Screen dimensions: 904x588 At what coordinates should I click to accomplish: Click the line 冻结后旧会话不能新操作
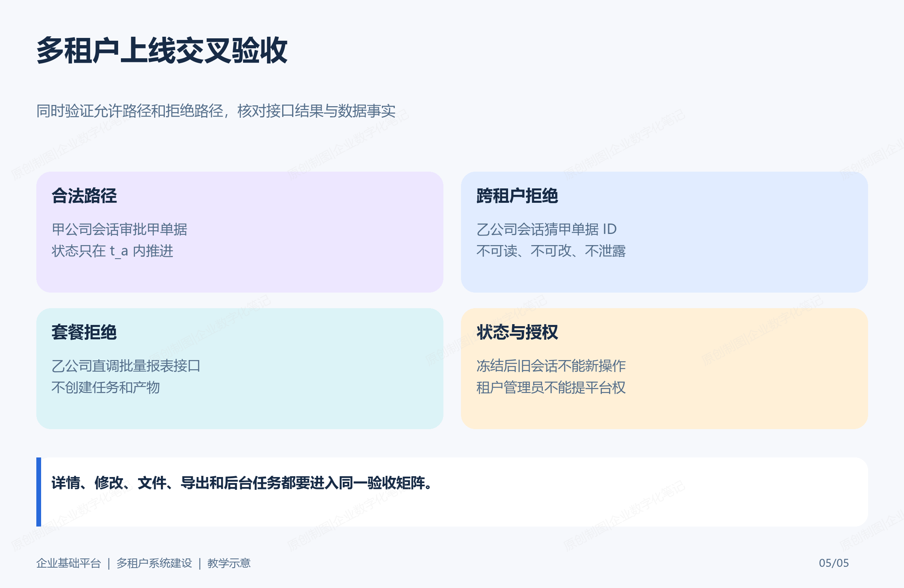point(551,366)
